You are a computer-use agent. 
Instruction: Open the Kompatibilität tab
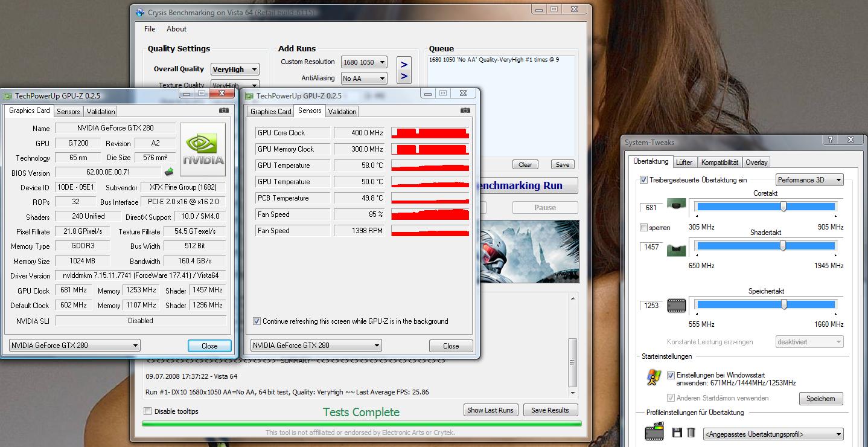point(720,162)
